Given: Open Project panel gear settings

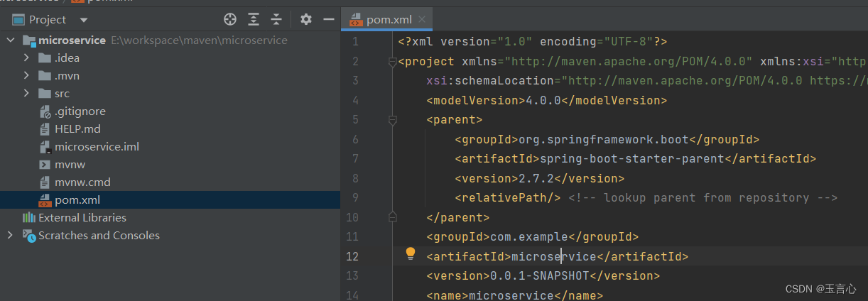Looking at the screenshot, I should coord(305,19).
